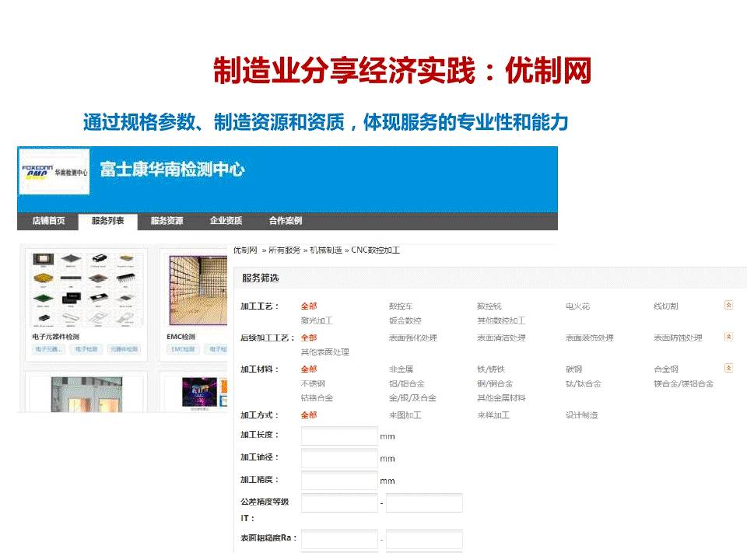Image resolution: width=747 pixels, height=560 pixels.
Task: Choose 不锈钢 as the processing material
Action: (x=313, y=383)
